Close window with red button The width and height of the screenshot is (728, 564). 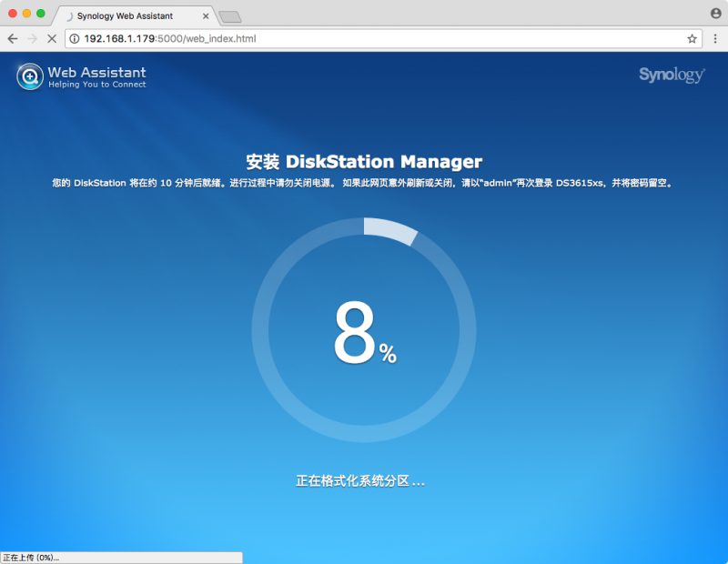click(13, 14)
